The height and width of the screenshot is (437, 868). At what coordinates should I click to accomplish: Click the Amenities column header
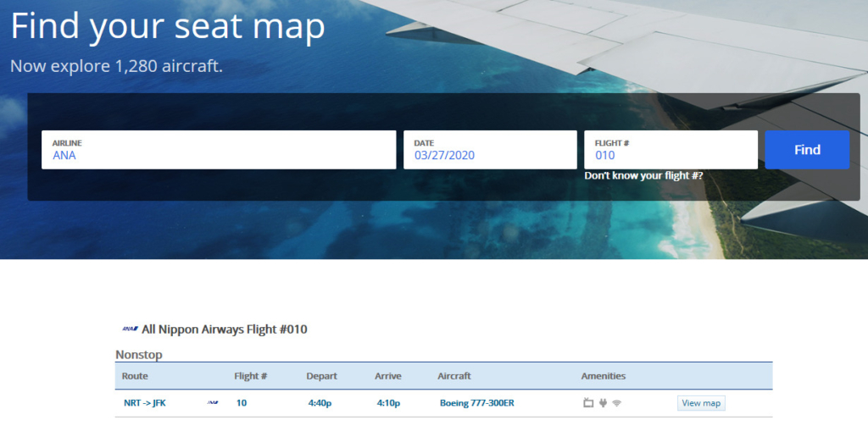[604, 376]
